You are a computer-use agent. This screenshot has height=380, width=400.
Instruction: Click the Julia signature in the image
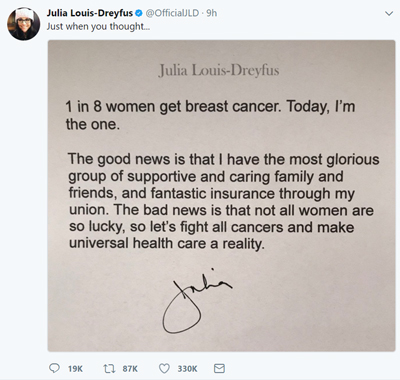[197, 300]
